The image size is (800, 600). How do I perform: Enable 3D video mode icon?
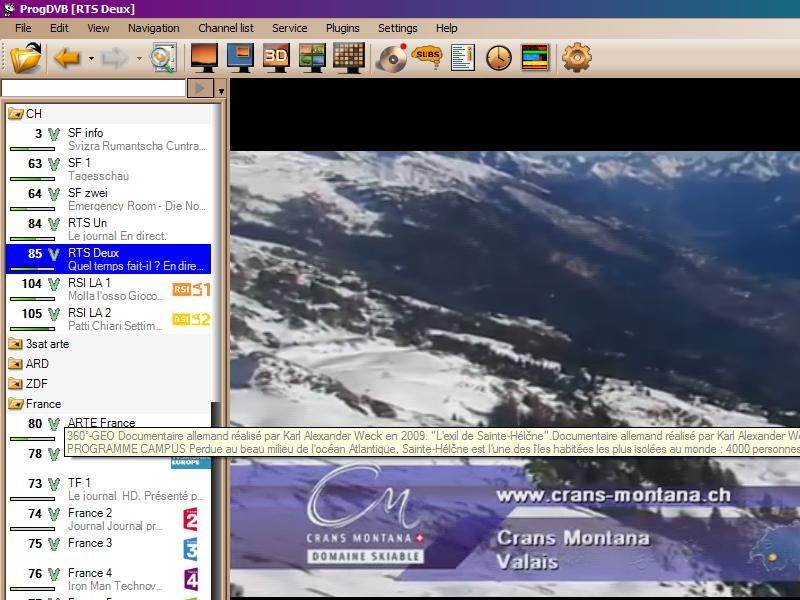point(276,58)
